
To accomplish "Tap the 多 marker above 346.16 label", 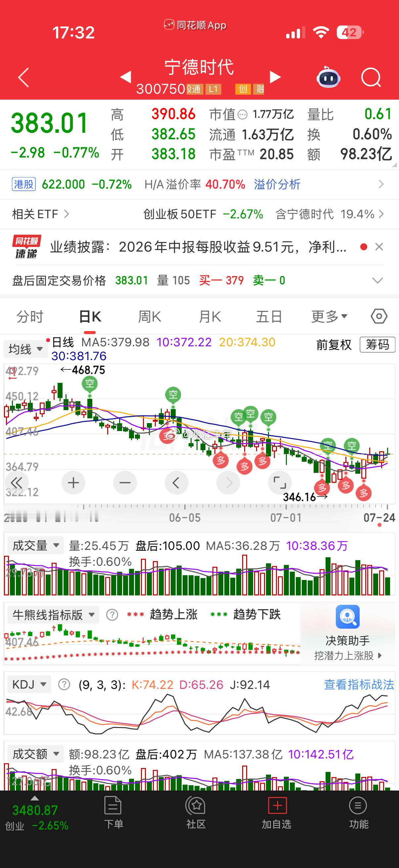I will pos(322,487).
